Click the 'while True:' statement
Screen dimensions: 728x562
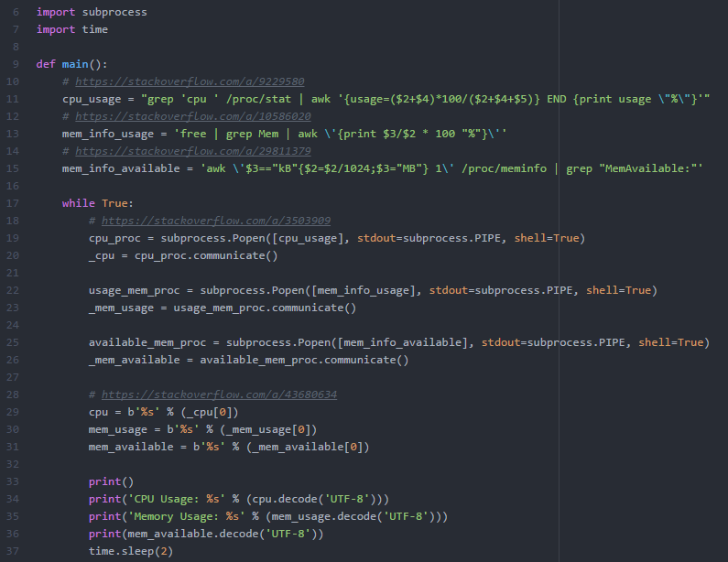(97, 203)
